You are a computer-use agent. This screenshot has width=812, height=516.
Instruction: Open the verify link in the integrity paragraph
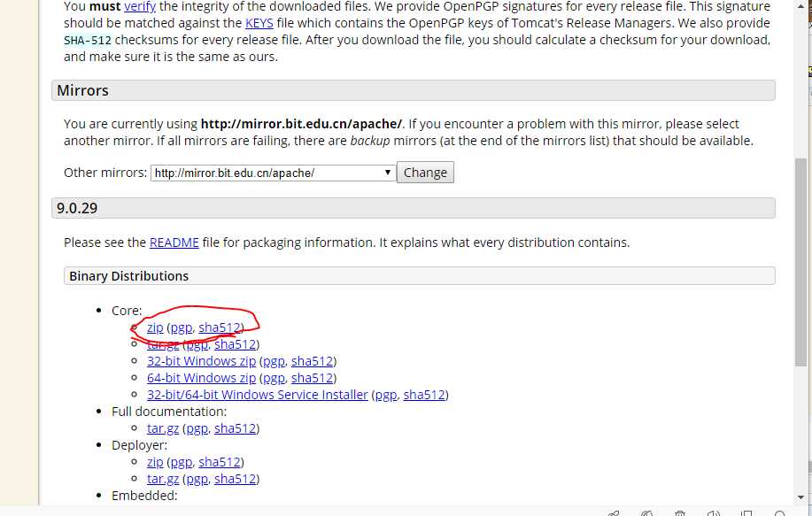pyautogui.click(x=140, y=7)
